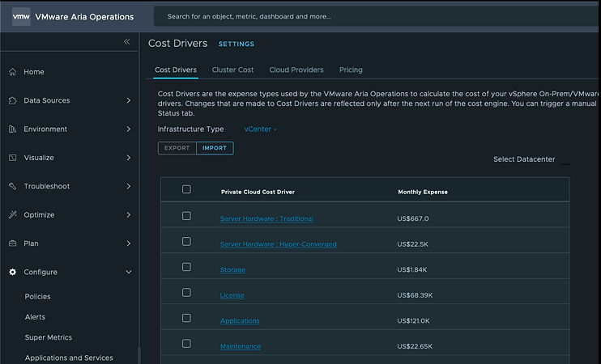Expand the Data Sources menu chevron
Screen dimensions: 601x364
(129, 100)
